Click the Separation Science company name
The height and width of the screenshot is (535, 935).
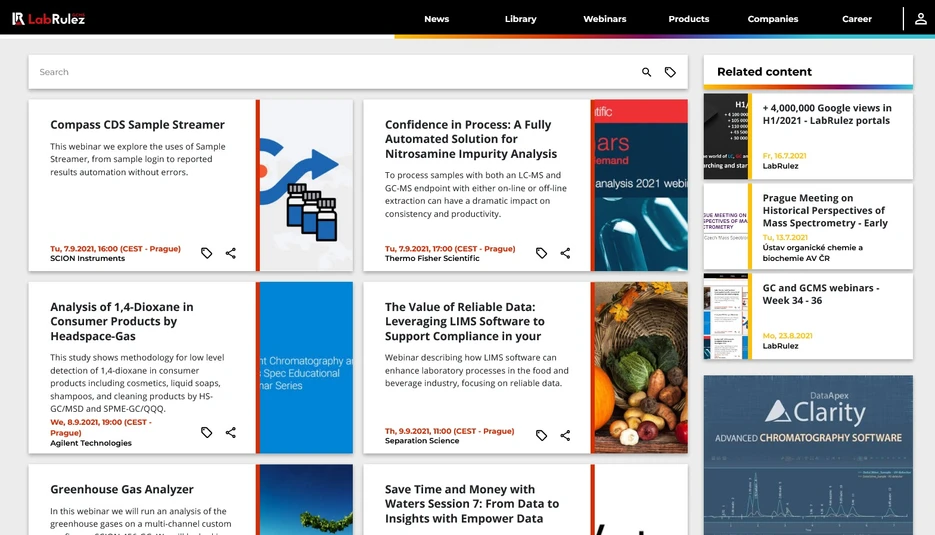click(422, 441)
